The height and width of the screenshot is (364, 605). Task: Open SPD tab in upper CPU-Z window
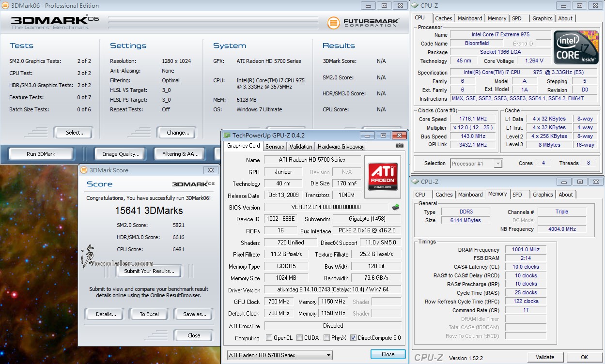tap(517, 18)
